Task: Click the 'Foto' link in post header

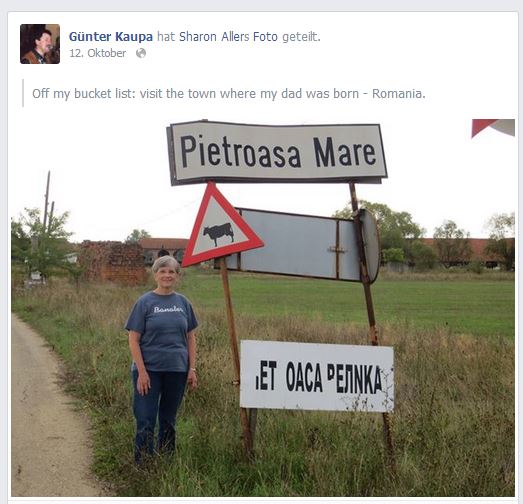Action: click(x=265, y=36)
